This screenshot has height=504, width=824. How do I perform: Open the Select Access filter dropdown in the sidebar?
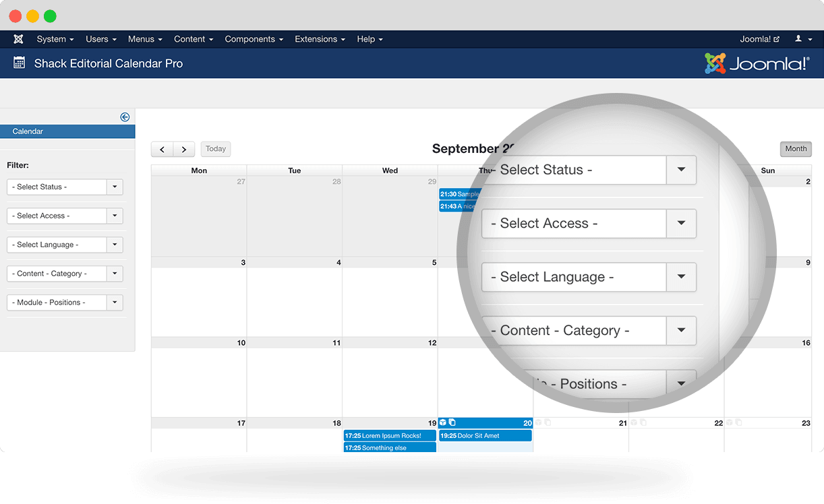tap(65, 216)
